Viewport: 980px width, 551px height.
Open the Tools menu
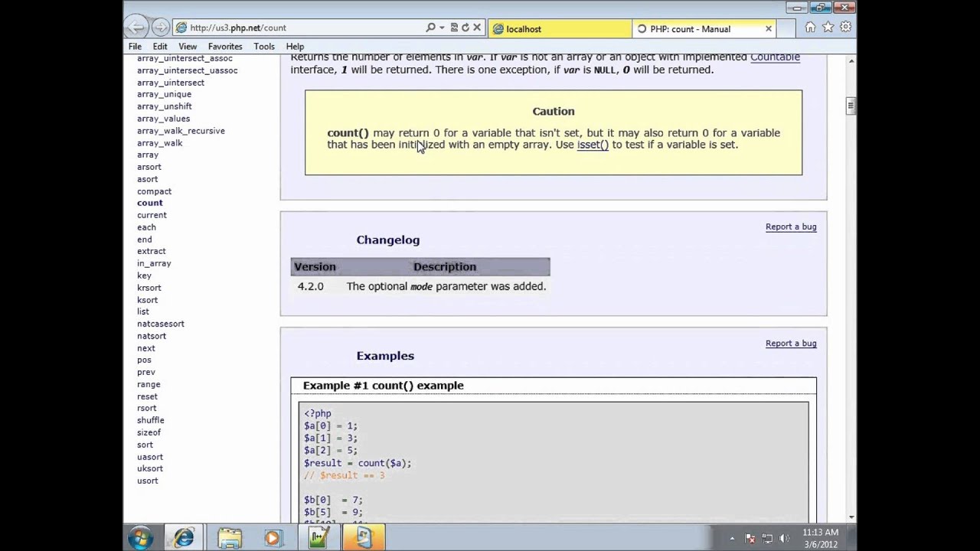point(264,47)
